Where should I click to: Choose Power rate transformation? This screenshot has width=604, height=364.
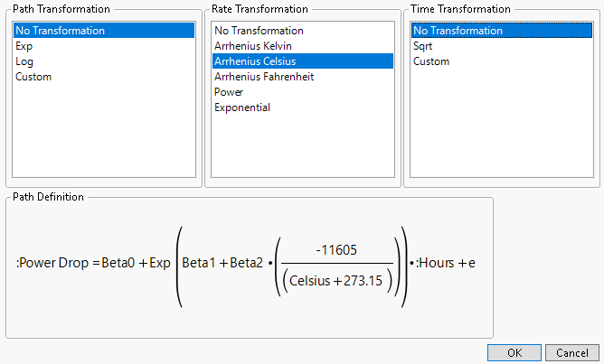(229, 92)
